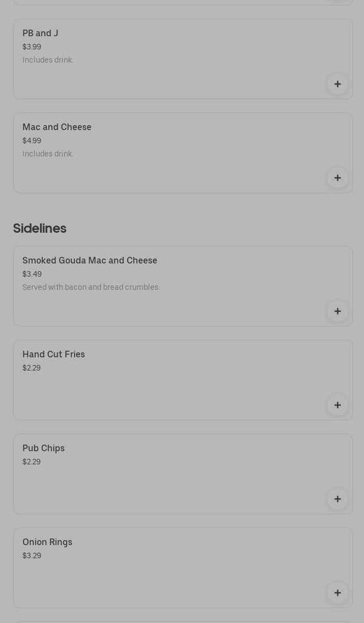Select the Pub Chips item name
The height and width of the screenshot is (623, 364).
(43, 448)
